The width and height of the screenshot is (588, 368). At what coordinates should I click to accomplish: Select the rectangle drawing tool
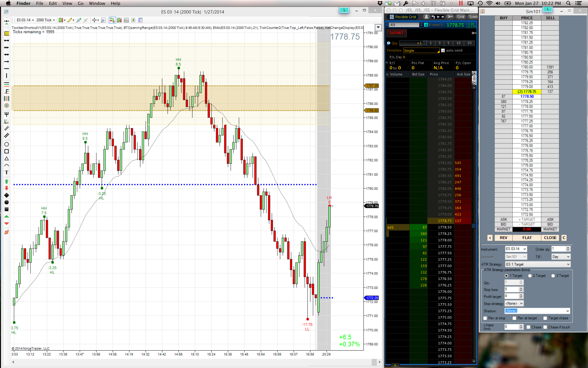pyautogui.click(x=7, y=151)
